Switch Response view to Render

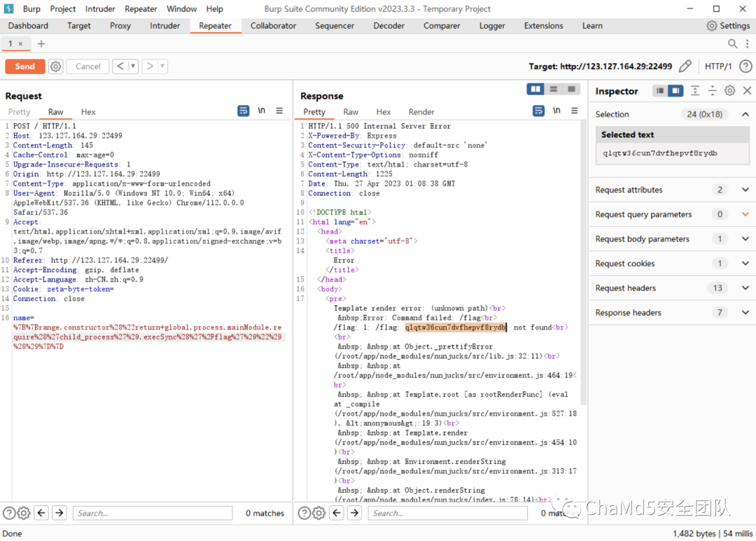tap(421, 112)
